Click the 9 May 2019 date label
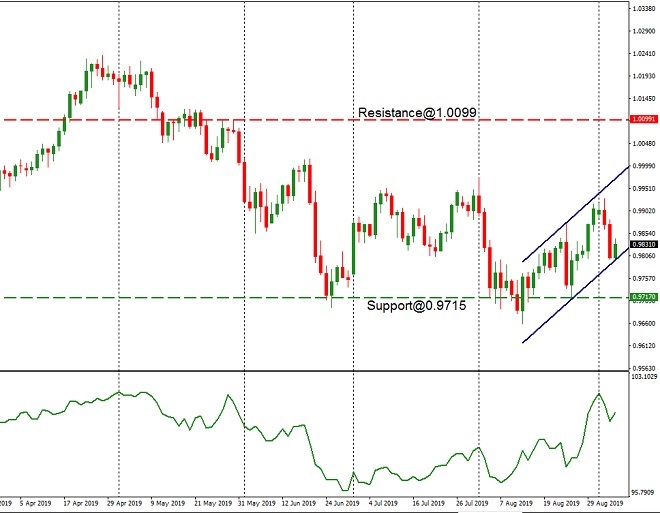 pyautogui.click(x=168, y=503)
